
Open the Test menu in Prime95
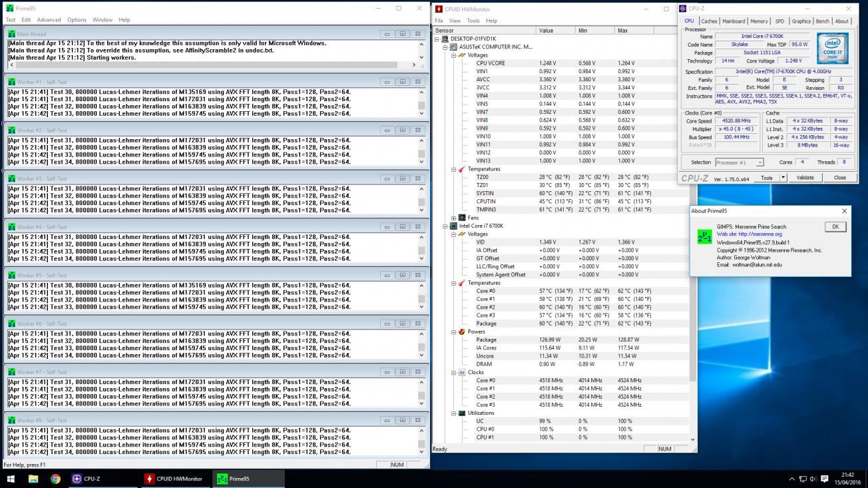[x=11, y=20]
